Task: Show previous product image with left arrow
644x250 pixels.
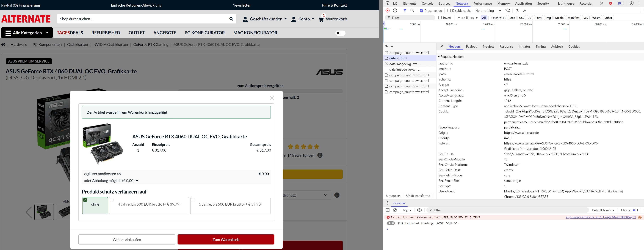Action: pos(29,212)
